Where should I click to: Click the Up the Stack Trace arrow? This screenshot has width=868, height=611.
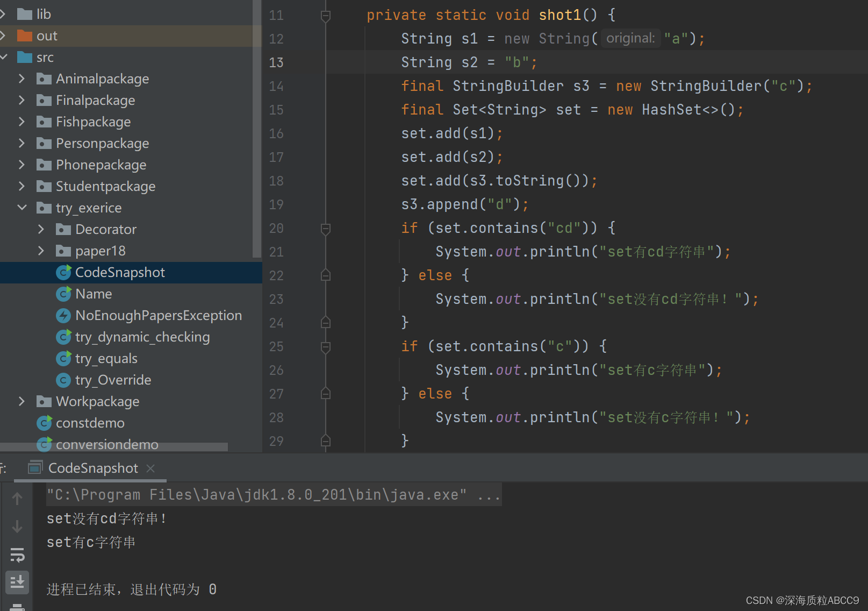[17, 498]
